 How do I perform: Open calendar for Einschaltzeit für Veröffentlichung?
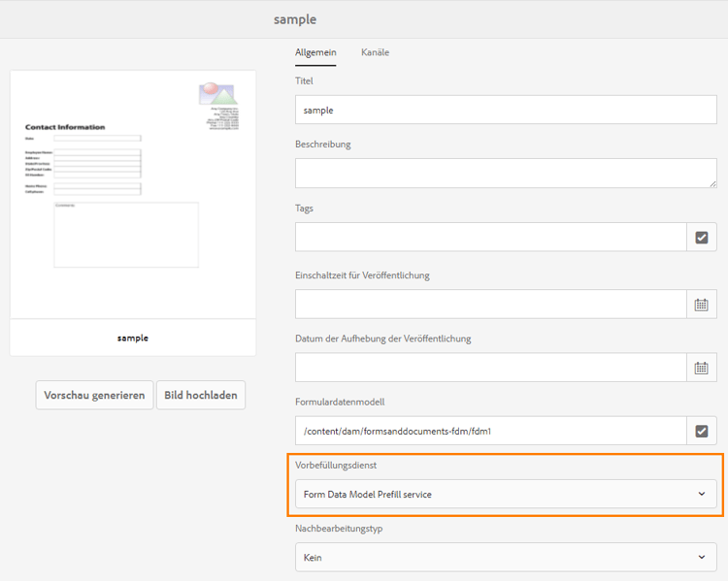pyautogui.click(x=702, y=305)
